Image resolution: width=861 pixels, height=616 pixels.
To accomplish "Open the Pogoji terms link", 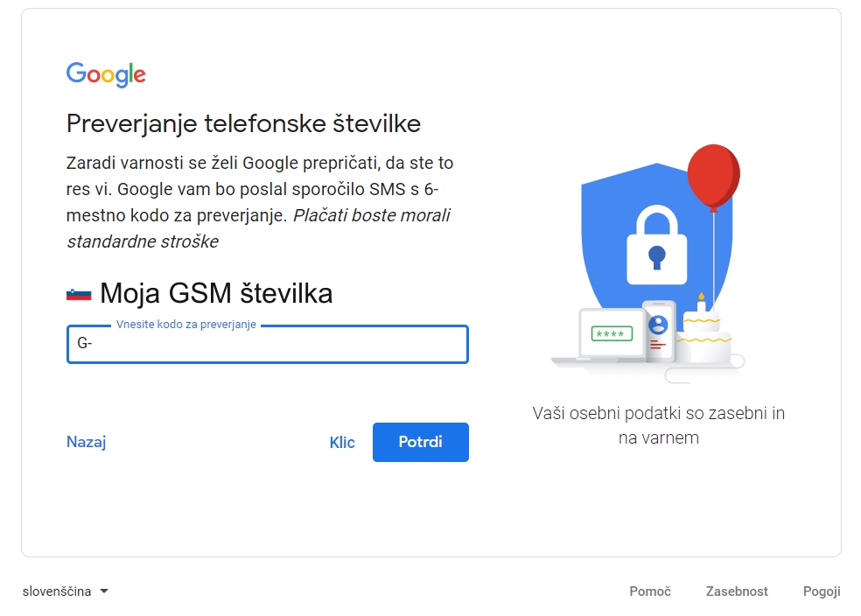I will [x=822, y=591].
